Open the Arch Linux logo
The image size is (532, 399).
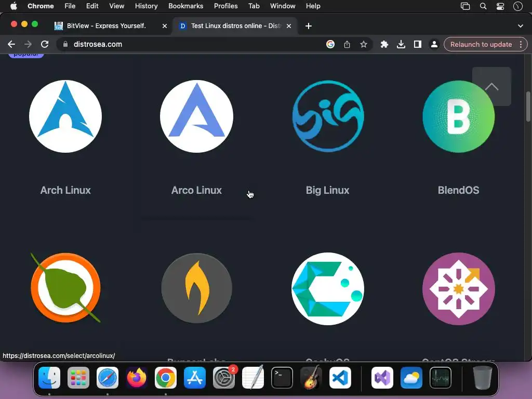[x=65, y=116]
